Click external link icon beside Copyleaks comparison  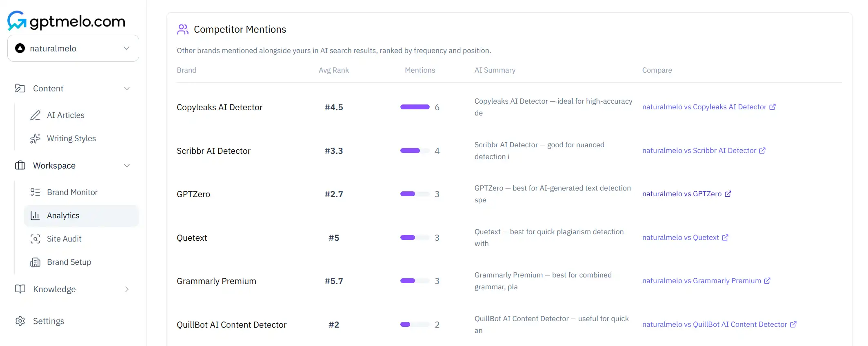773,107
